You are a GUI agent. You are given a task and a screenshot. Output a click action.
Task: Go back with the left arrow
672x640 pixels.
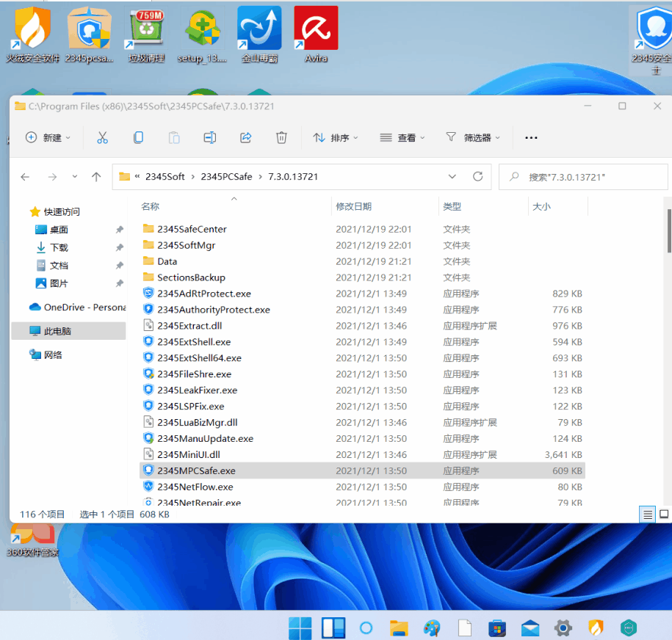[25, 176]
